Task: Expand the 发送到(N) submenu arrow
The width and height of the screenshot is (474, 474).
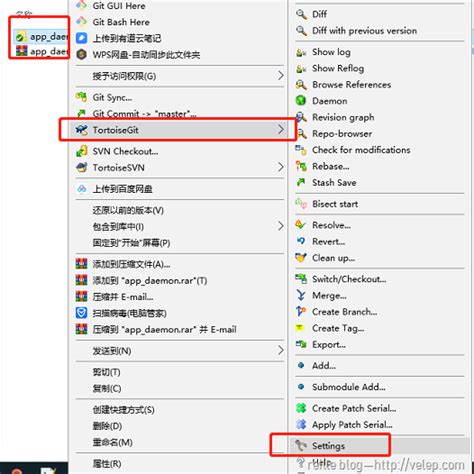Action: tap(281, 350)
